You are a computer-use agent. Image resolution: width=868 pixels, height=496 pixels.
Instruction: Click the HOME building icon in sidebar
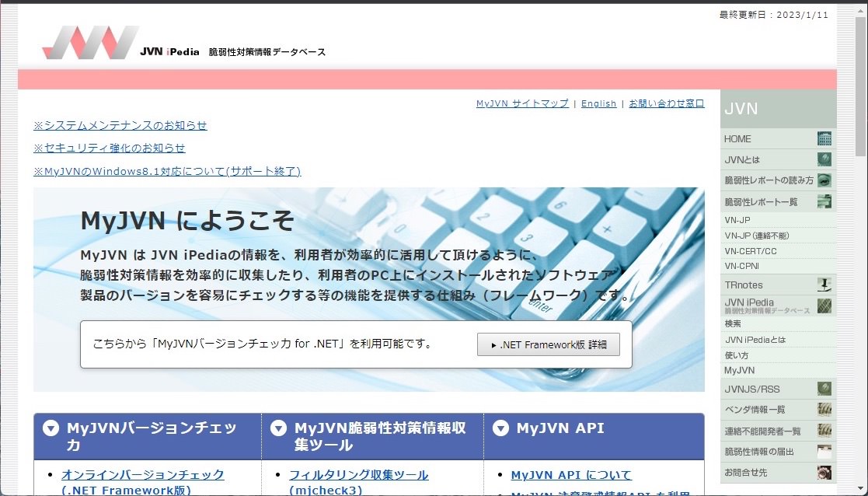[824, 138]
